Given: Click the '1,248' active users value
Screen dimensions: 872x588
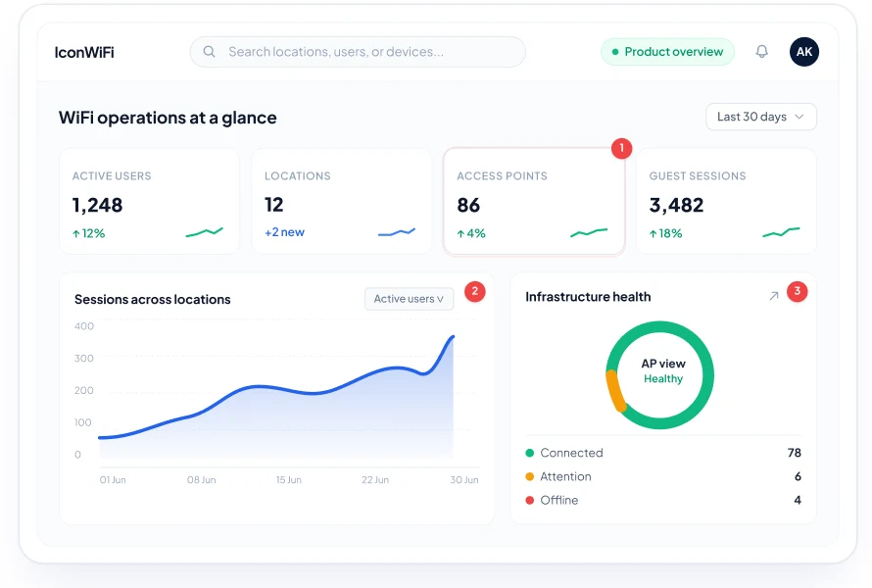Looking at the screenshot, I should [x=97, y=205].
